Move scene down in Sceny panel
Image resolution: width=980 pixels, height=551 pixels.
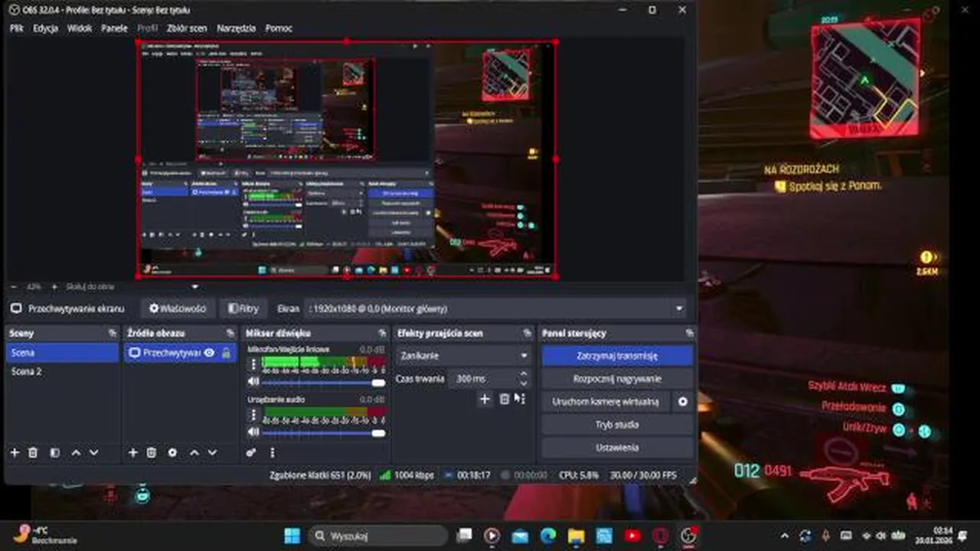pos(94,453)
